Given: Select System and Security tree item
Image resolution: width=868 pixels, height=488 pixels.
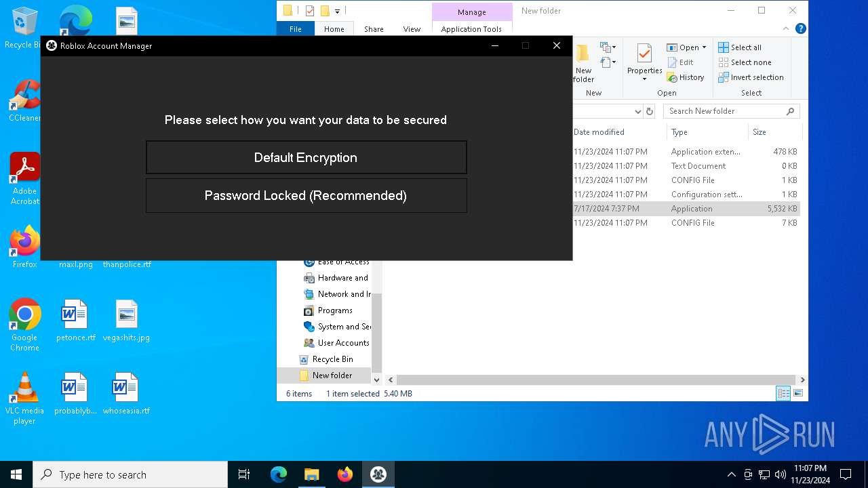Looking at the screenshot, I should pyautogui.click(x=336, y=327).
